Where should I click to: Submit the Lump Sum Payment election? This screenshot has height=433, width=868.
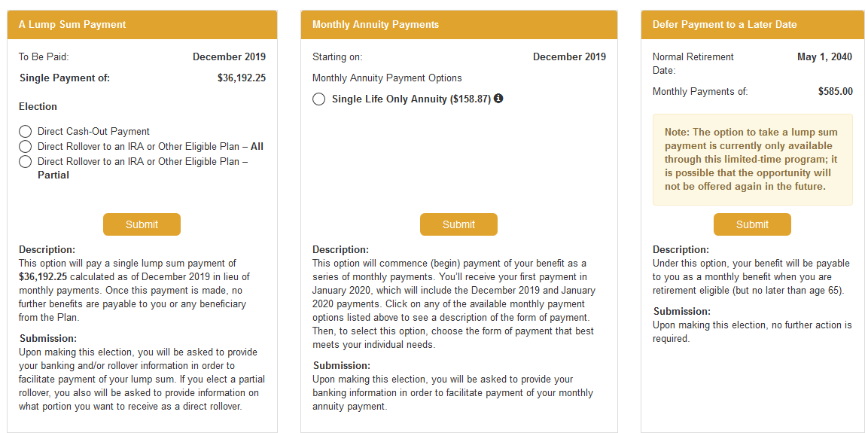(x=142, y=224)
